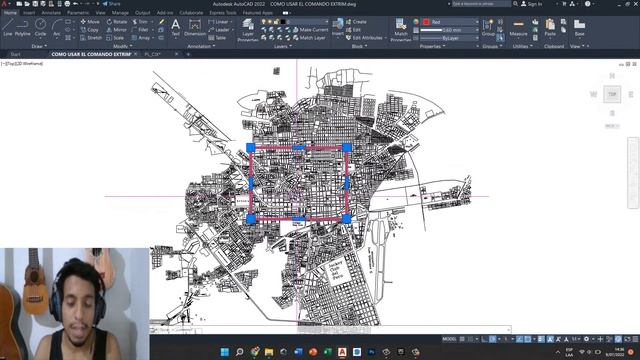
Task: Click the Match Properties tool
Action: pyautogui.click(x=400, y=29)
